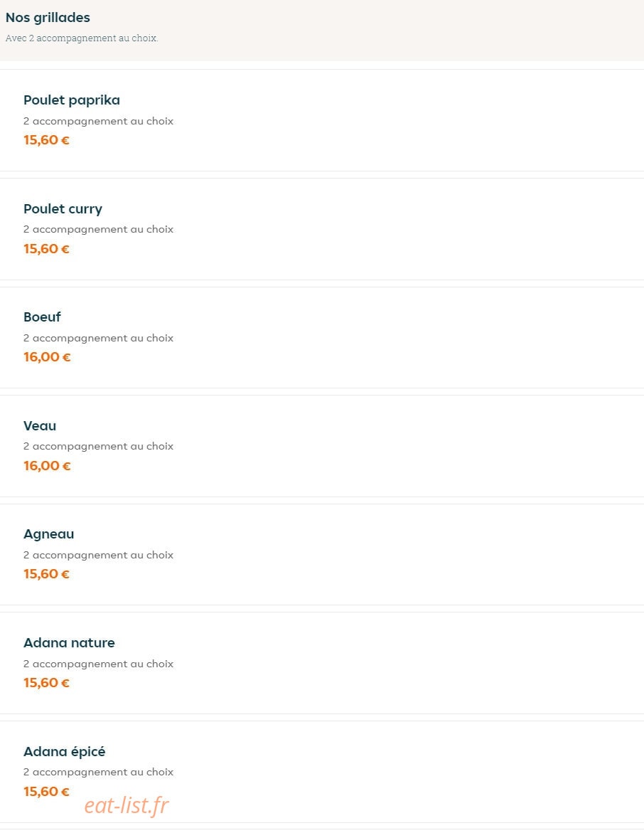
Task: Select the Poulet curry dish title
Action: [x=63, y=209]
